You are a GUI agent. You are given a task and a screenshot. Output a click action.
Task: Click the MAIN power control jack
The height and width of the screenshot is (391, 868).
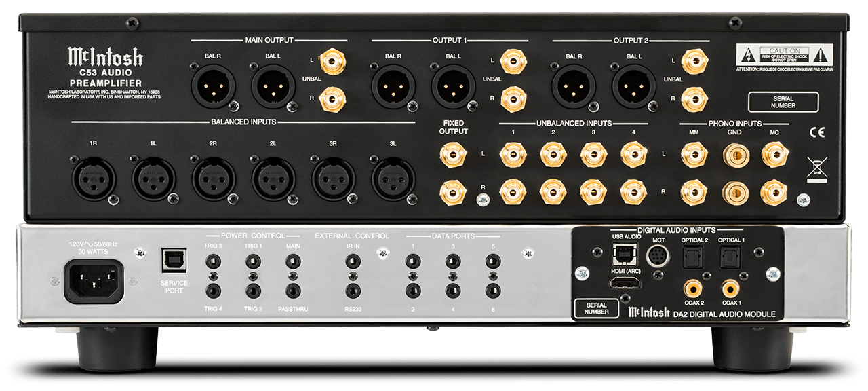click(x=293, y=261)
